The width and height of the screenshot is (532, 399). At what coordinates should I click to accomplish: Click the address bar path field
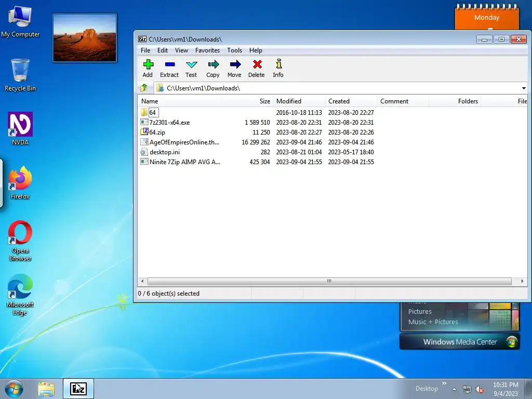pyautogui.click(x=337, y=88)
